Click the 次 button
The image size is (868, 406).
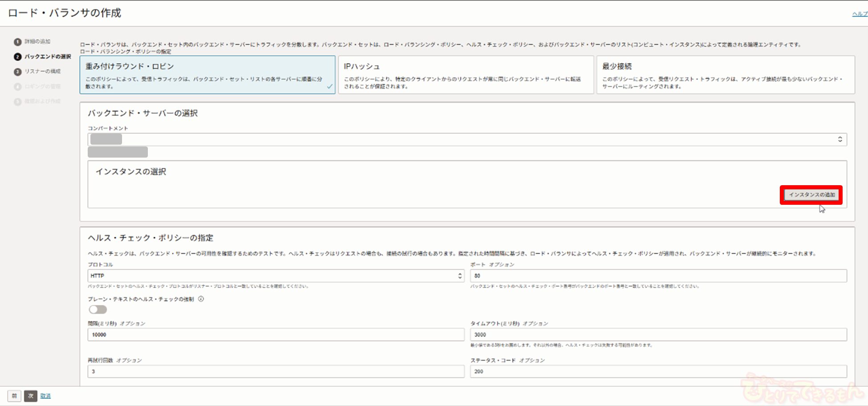coord(31,396)
